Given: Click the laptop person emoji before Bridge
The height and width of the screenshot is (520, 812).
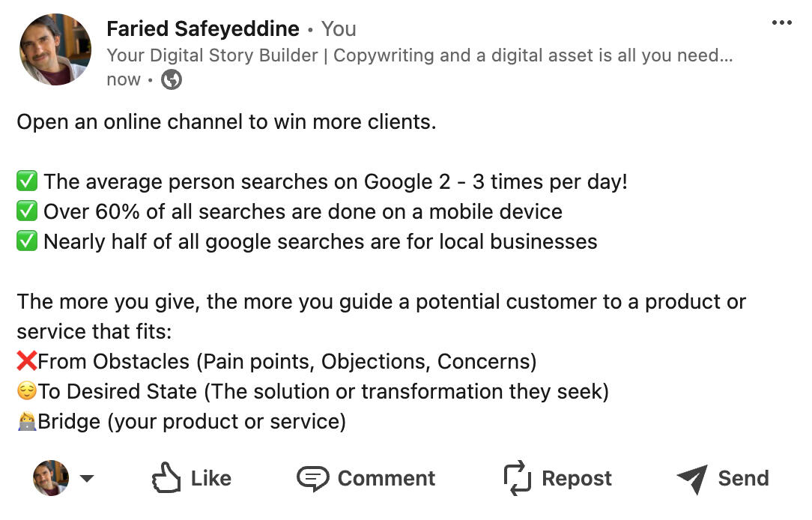Looking at the screenshot, I should (27, 422).
